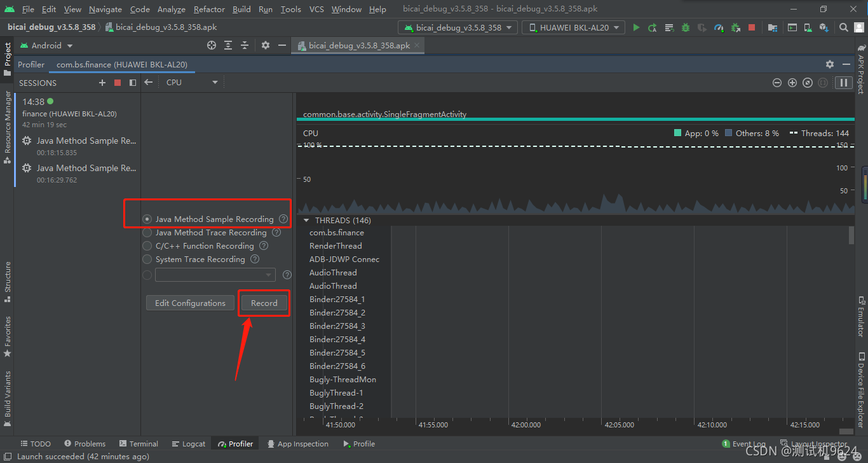Viewport: 868px width, 463px height.
Task: Open the custom recording configuration combo box
Action: click(x=215, y=275)
